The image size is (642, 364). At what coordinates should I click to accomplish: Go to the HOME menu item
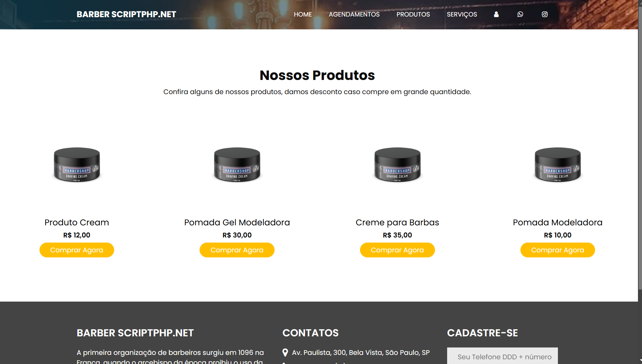click(x=303, y=15)
